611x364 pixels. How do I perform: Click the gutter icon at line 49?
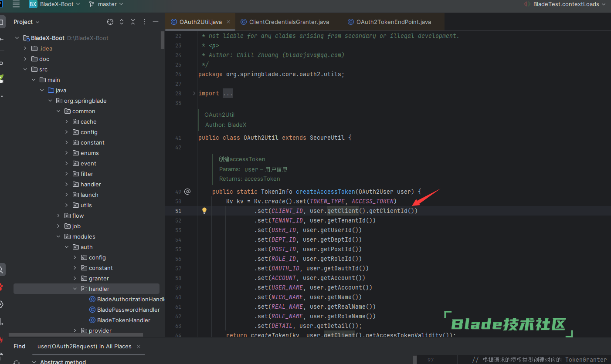[x=187, y=192]
